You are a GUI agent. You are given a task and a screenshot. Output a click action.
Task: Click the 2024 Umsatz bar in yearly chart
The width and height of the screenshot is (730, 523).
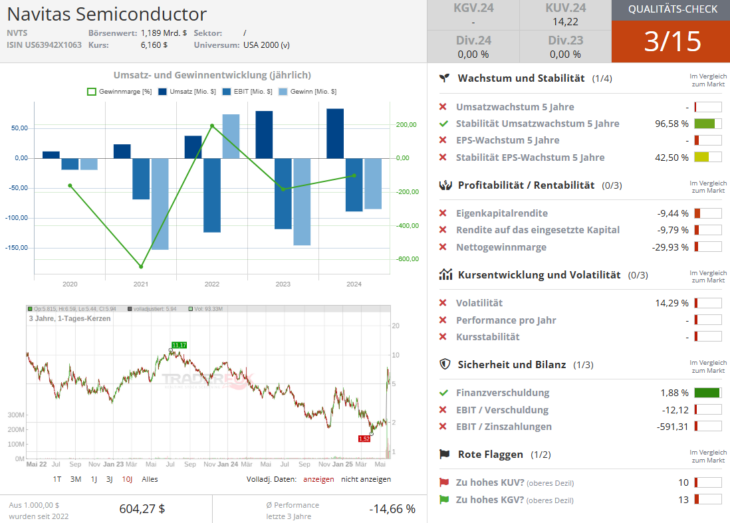pyautogui.click(x=335, y=133)
